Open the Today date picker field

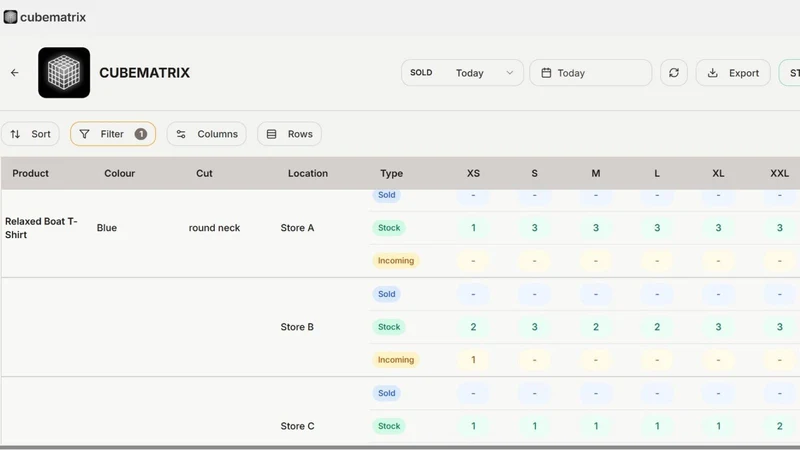pos(590,73)
